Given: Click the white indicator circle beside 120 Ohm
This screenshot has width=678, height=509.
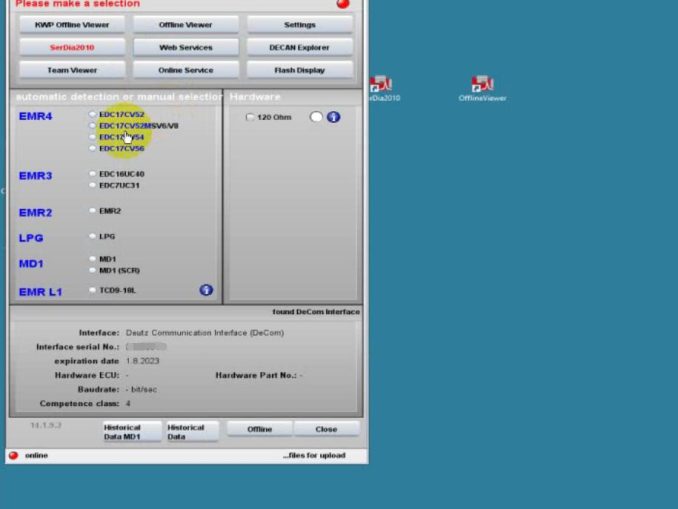Looking at the screenshot, I should click(x=316, y=117).
